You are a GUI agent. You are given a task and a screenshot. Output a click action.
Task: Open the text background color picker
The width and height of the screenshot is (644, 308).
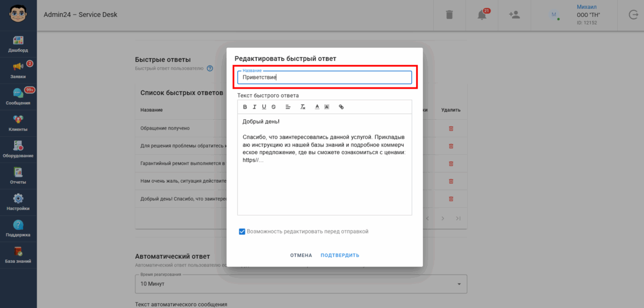(327, 107)
